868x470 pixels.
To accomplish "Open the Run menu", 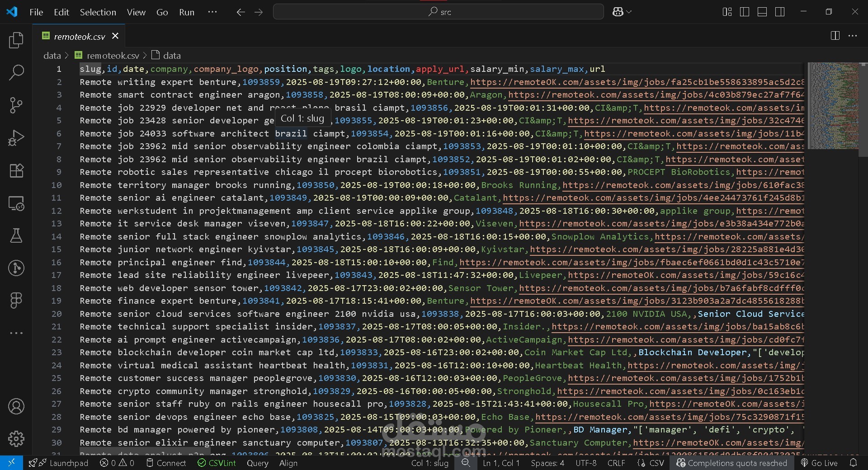I will pyautogui.click(x=187, y=12).
